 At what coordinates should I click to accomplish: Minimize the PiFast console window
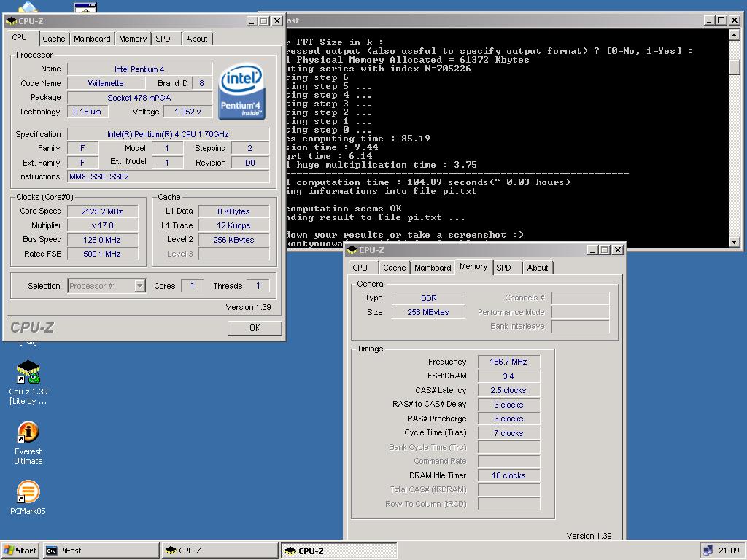(709, 20)
